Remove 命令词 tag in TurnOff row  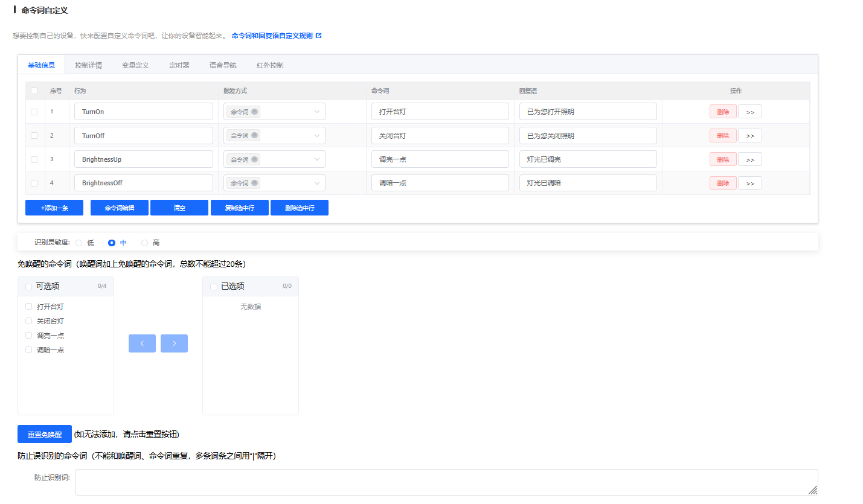(255, 136)
